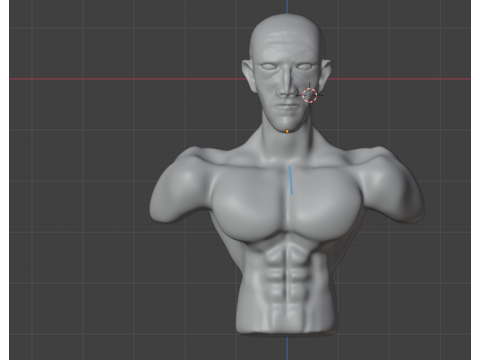Click the blue annotation stroke on the chest
480x360 pixels.
pos(291,180)
